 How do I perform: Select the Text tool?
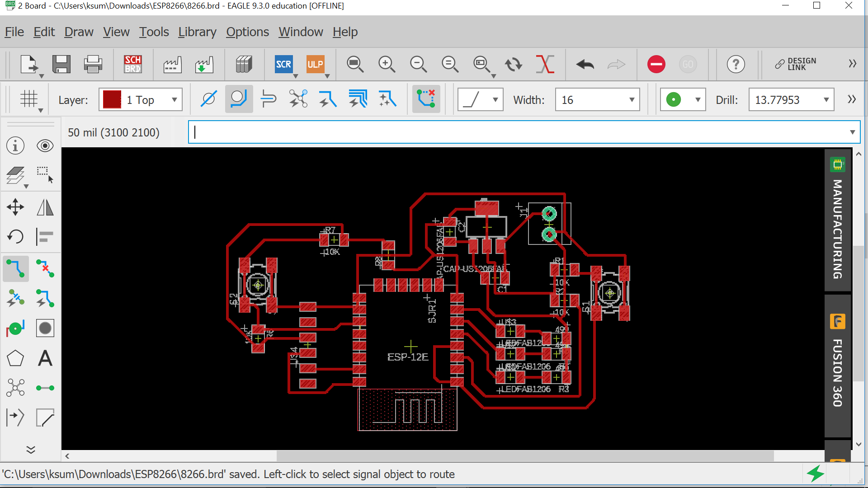(x=45, y=358)
